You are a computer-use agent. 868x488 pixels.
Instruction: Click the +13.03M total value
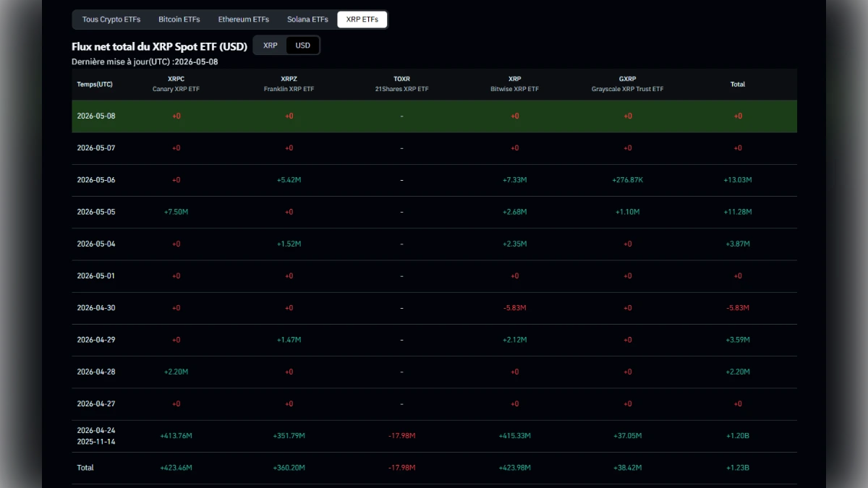[x=738, y=180]
